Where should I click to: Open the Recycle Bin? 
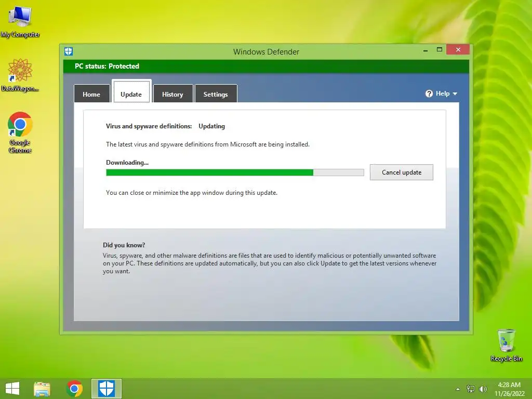coord(506,345)
